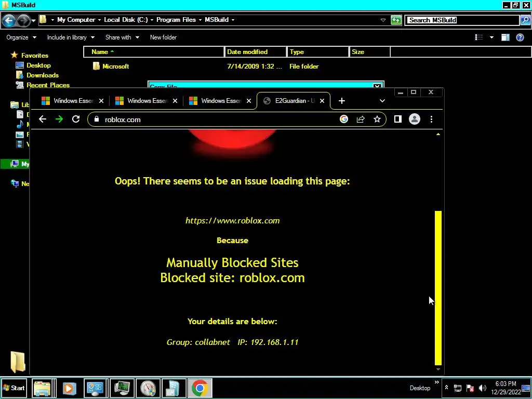Click the yellow page scrollbar thumb
Screen dimensions: 532x399
coord(438,287)
